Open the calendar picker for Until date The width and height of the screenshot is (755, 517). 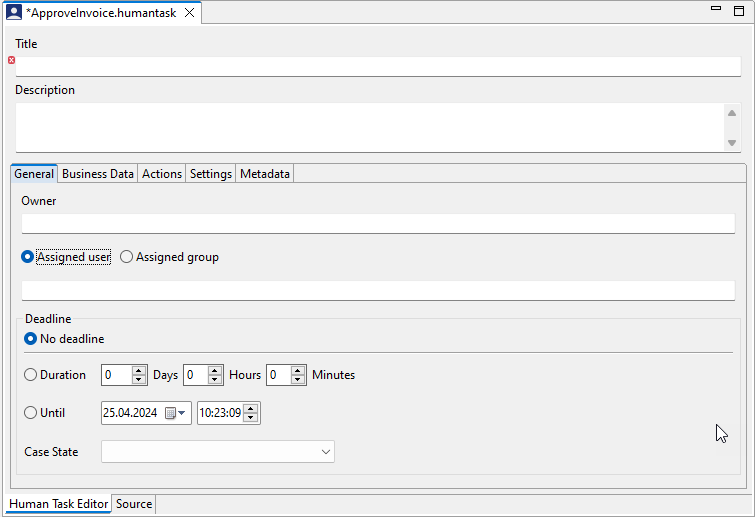pos(175,413)
